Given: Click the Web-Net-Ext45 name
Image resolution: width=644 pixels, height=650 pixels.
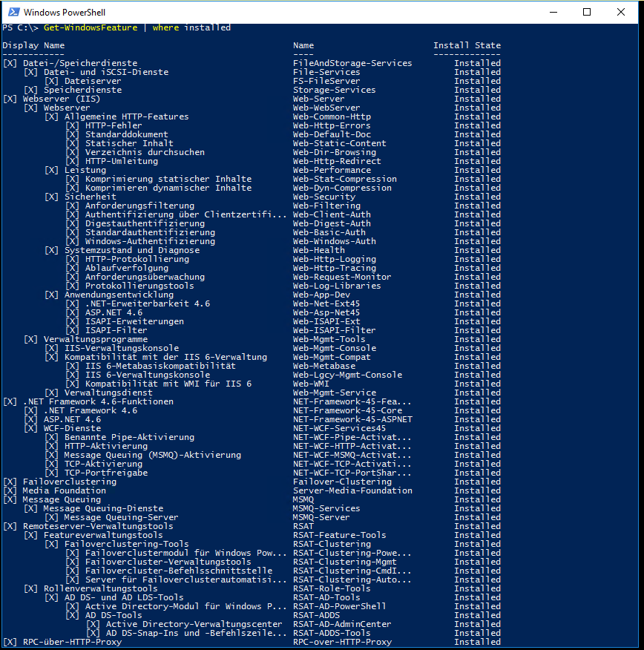Looking at the screenshot, I should (x=326, y=304).
